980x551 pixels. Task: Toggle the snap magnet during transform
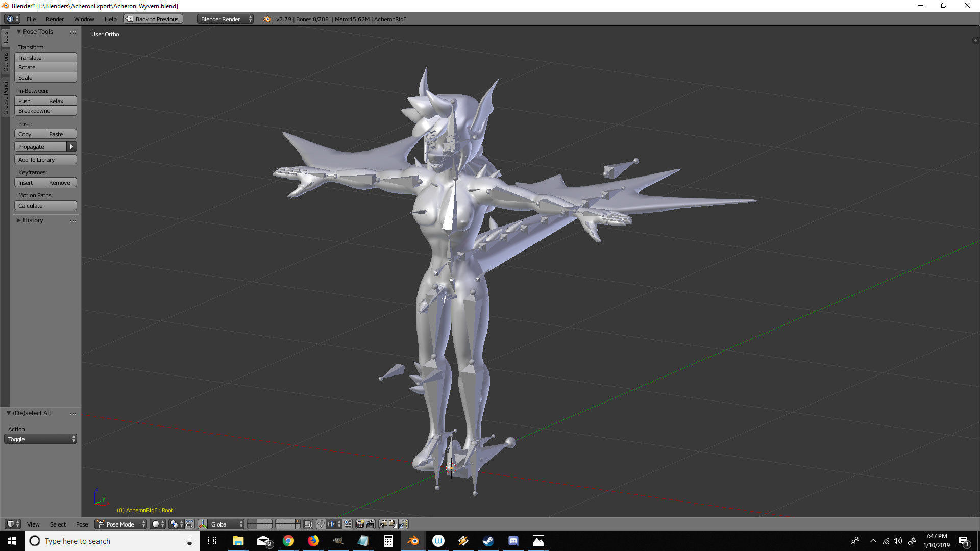pyautogui.click(x=321, y=524)
